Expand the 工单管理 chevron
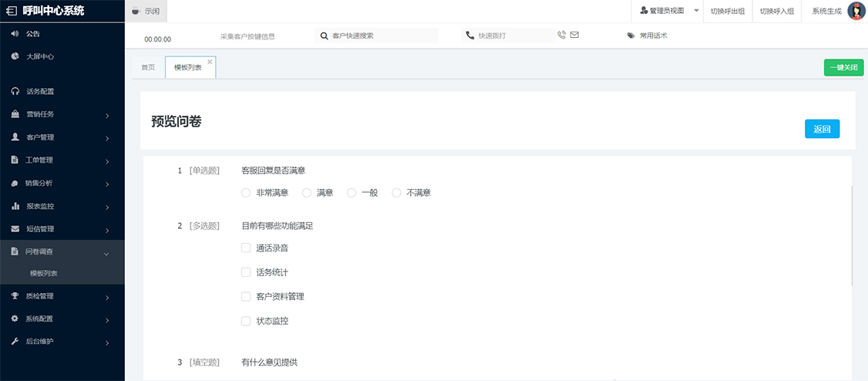Screen dimensions: 868x381 point(107,162)
